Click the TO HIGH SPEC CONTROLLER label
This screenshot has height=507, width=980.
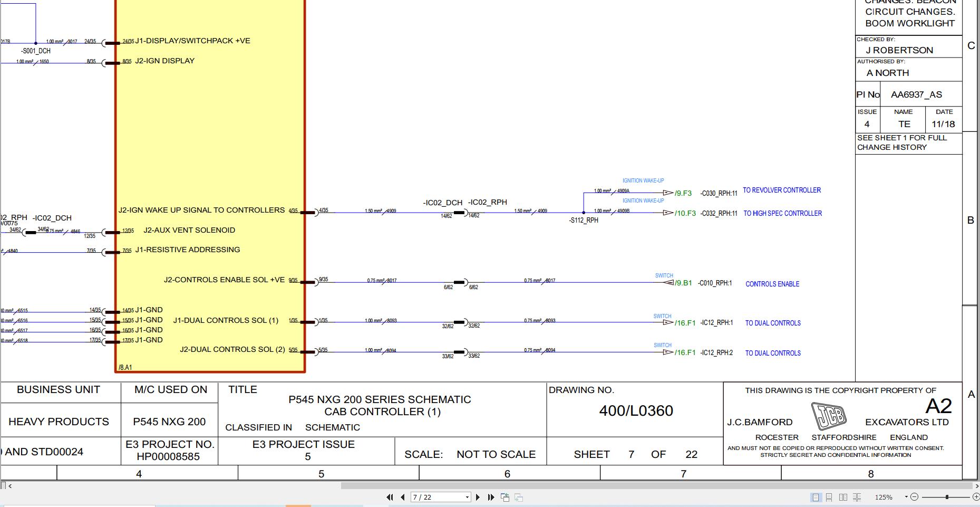[782, 213]
